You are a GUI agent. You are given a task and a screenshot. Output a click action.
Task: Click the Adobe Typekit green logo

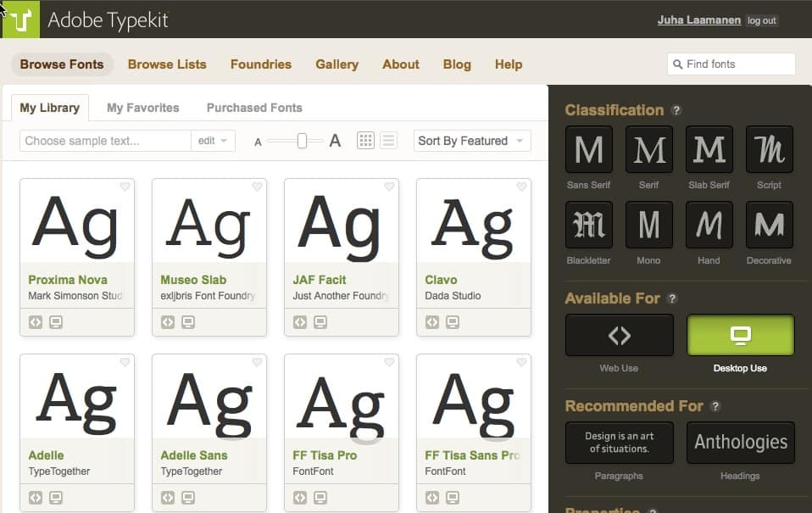tap(20, 20)
